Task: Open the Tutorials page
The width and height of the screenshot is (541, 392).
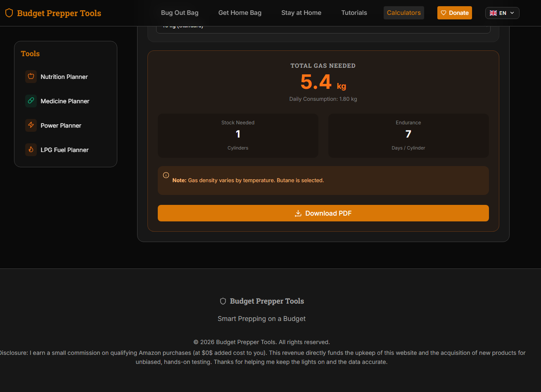Action: [x=354, y=13]
